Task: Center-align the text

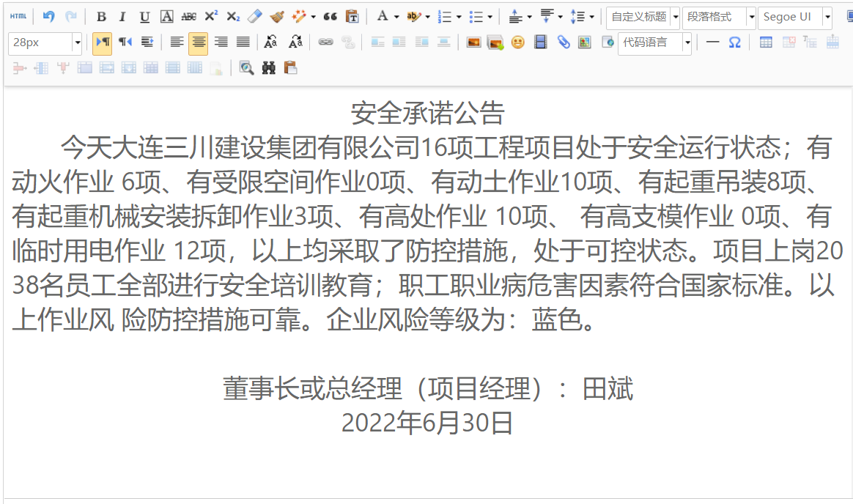Action: (x=198, y=42)
